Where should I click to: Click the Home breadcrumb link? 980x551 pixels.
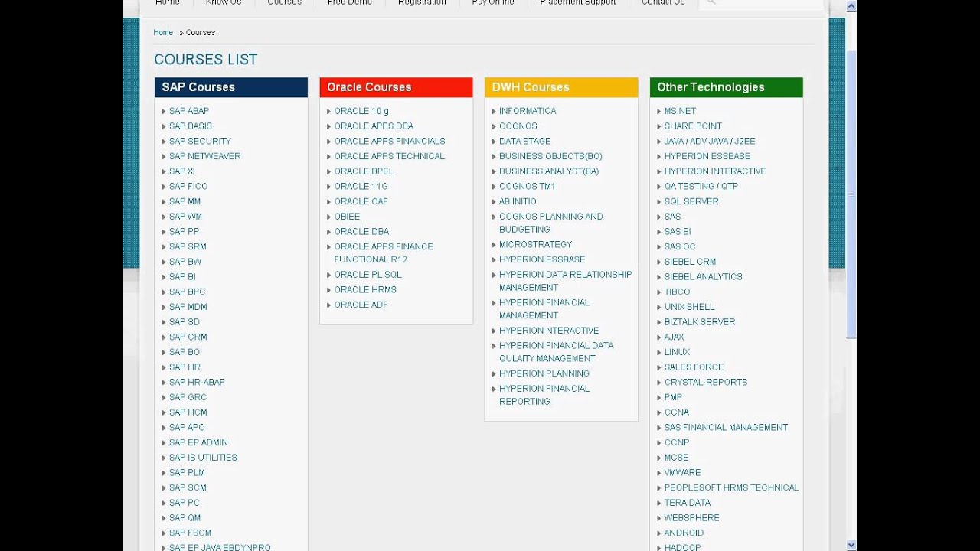tap(163, 33)
